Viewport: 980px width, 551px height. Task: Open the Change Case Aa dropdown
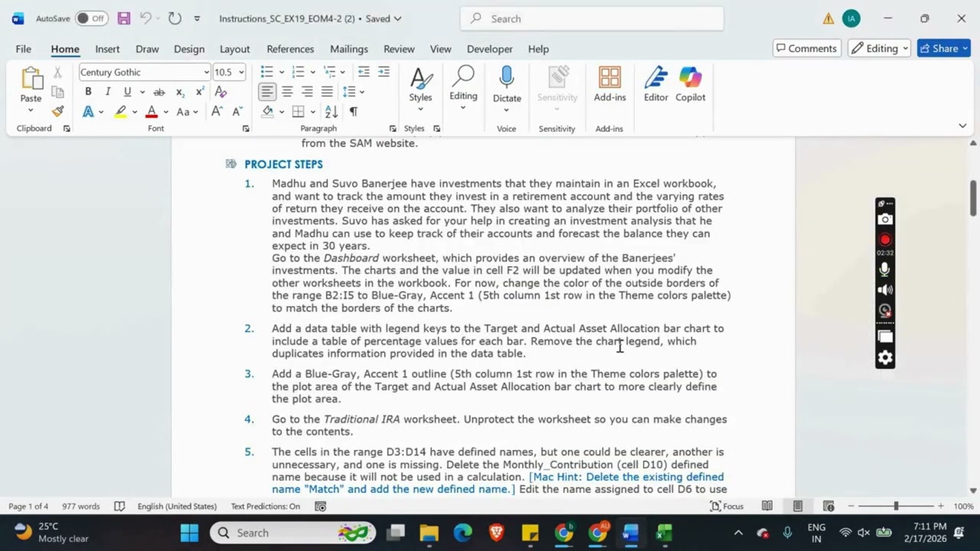coord(188,112)
